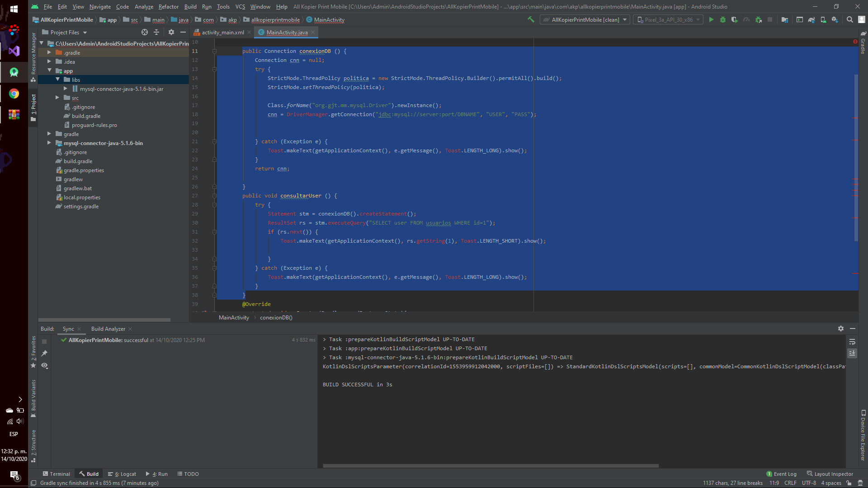Image resolution: width=868 pixels, height=488 pixels.
Task: Click the build output horizontal scrollbar
Action: click(491, 465)
